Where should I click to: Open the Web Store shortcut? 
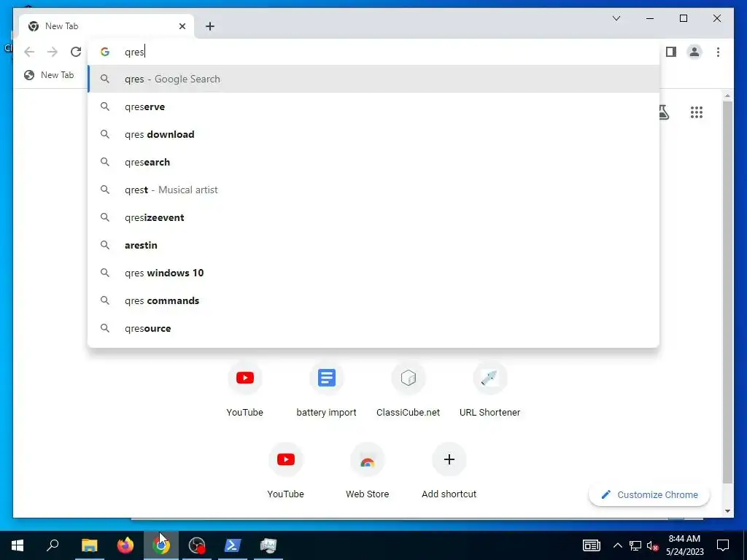[368, 470]
